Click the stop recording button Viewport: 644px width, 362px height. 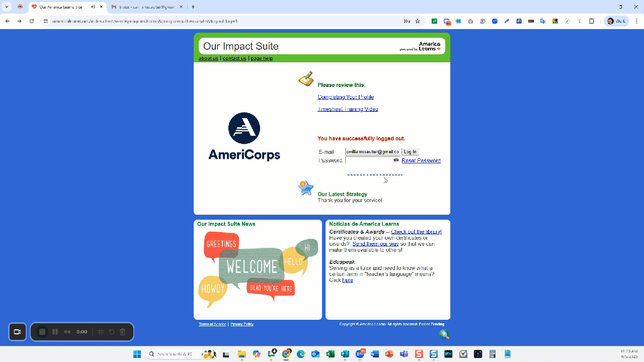pos(42,332)
